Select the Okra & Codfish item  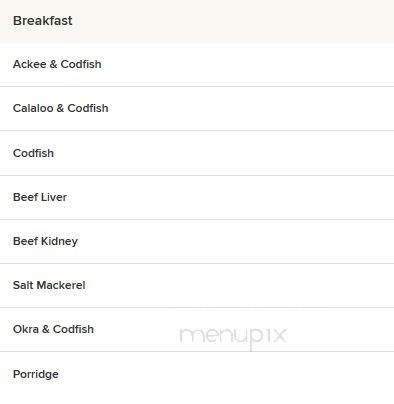(x=197, y=329)
